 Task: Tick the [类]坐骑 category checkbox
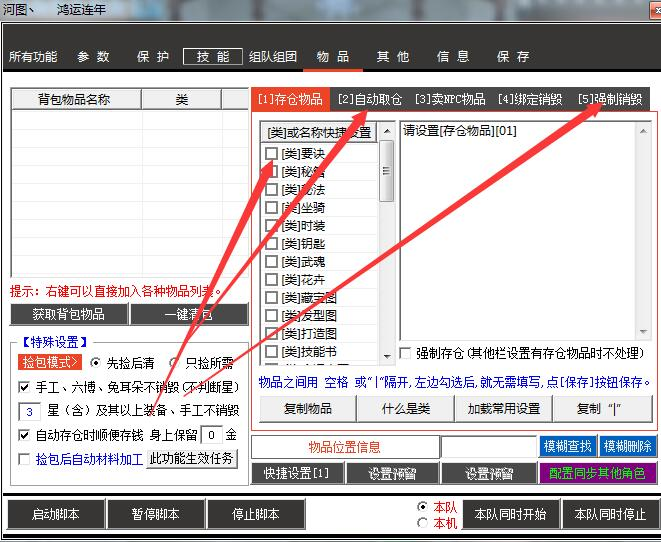click(272, 208)
